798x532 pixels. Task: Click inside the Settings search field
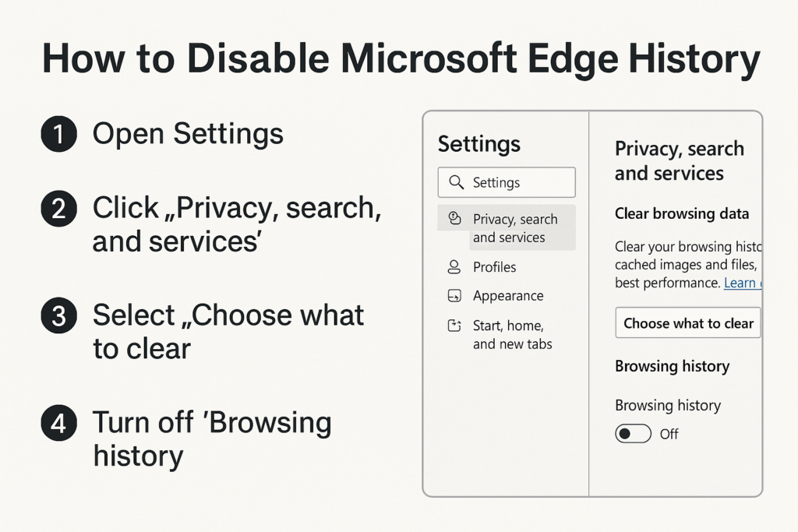[x=507, y=182]
